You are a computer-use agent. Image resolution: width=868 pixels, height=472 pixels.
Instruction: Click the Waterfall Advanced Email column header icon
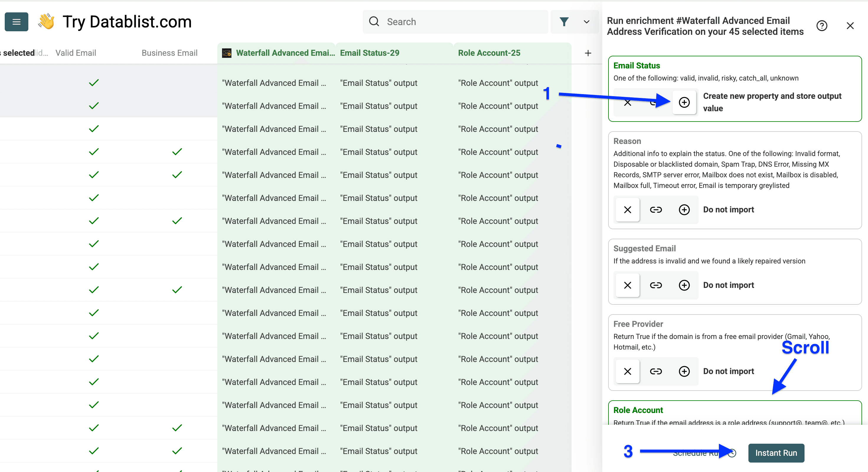point(226,53)
